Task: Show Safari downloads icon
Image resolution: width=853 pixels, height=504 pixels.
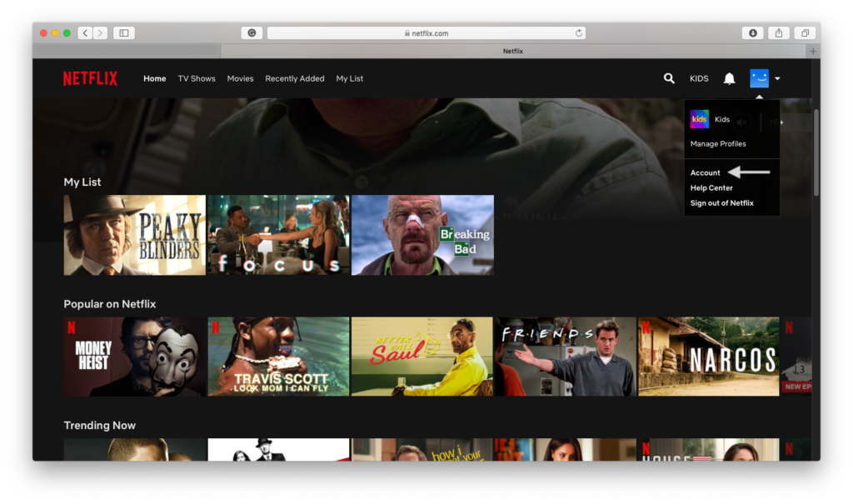Action: pyautogui.click(x=753, y=33)
